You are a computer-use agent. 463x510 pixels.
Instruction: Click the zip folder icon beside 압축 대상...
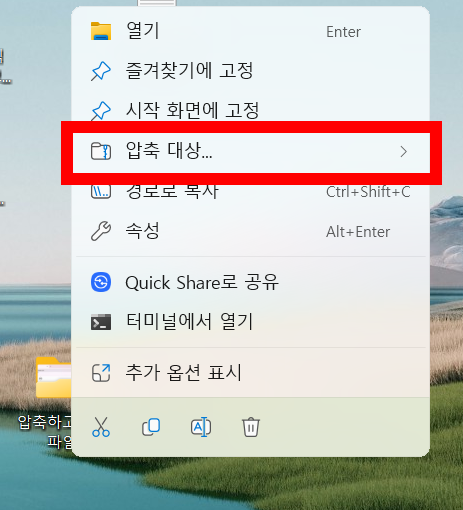coord(101,151)
